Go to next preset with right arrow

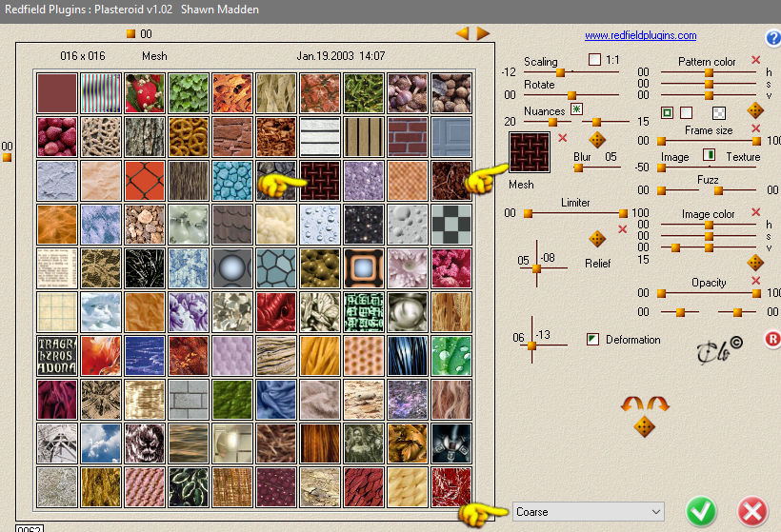click(x=483, y=33)
